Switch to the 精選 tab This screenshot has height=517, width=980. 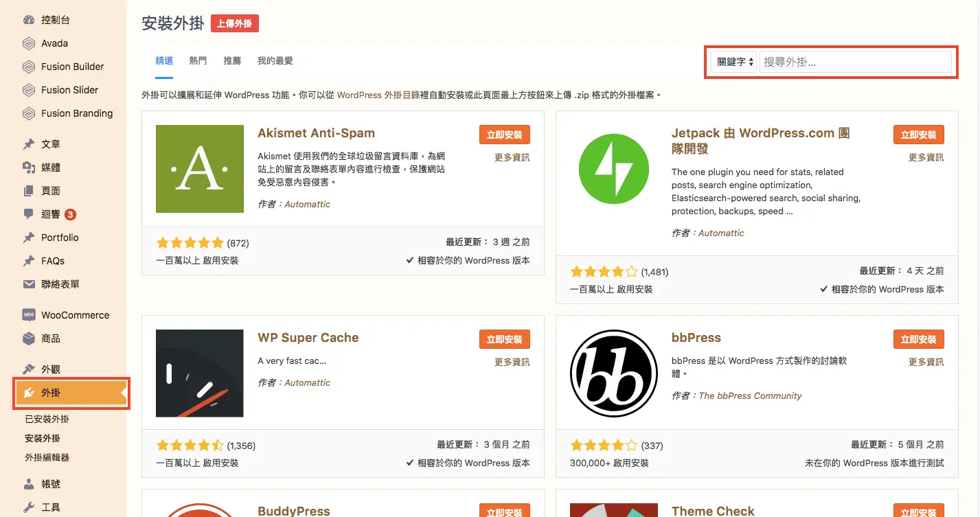tap(164, 61)
